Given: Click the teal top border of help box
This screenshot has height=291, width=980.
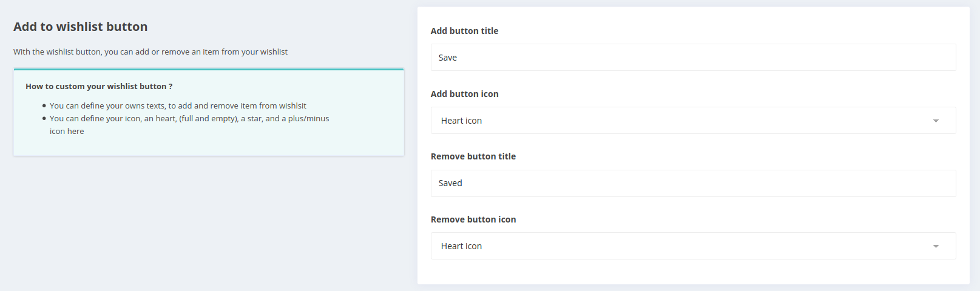Looking at the screenshot, I should (x=209, y=69).
